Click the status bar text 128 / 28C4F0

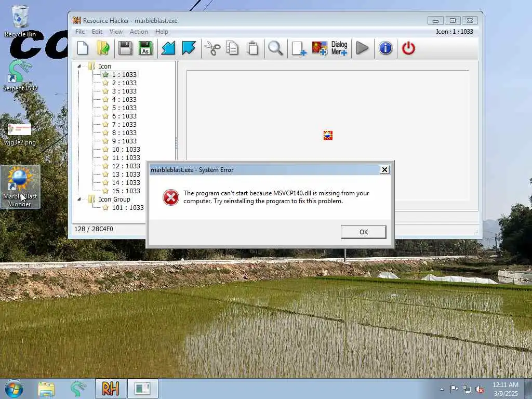coord(94,229)
